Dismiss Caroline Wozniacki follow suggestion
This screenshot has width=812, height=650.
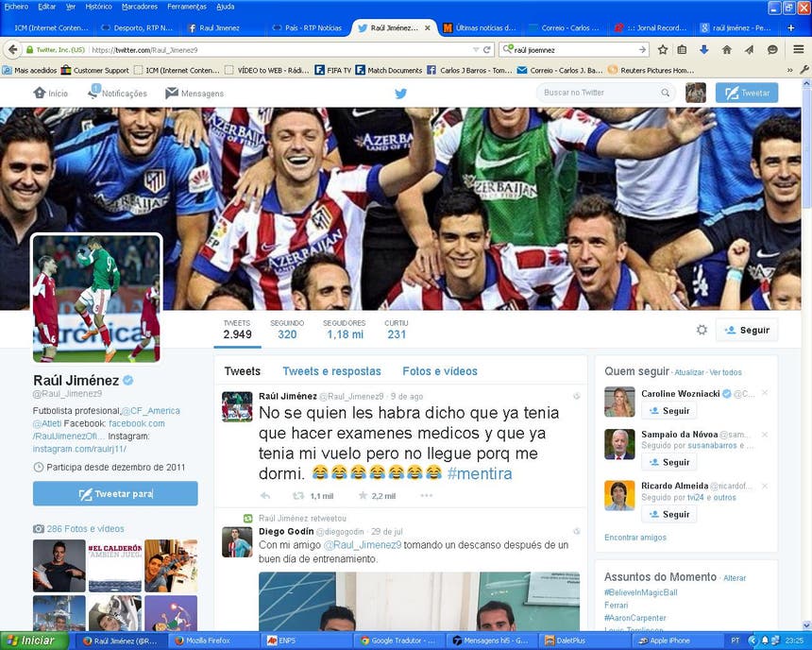(x=765, y=393)
